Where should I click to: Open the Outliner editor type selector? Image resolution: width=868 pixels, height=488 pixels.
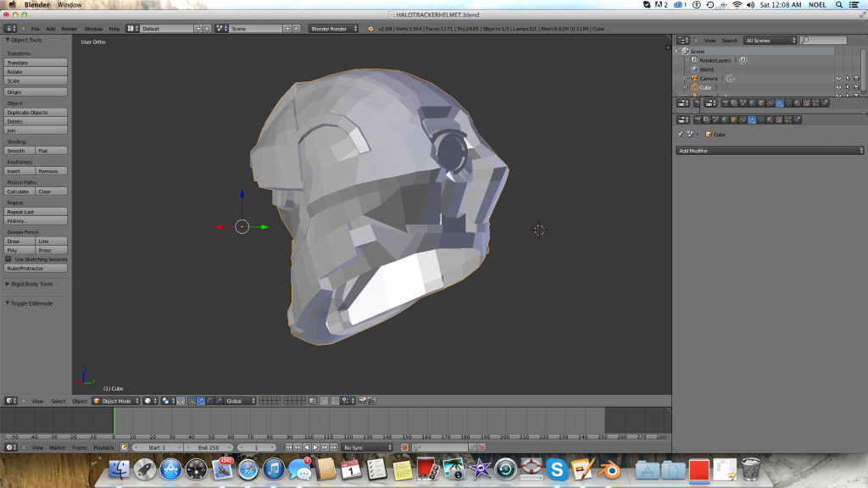tap(683, 41)
